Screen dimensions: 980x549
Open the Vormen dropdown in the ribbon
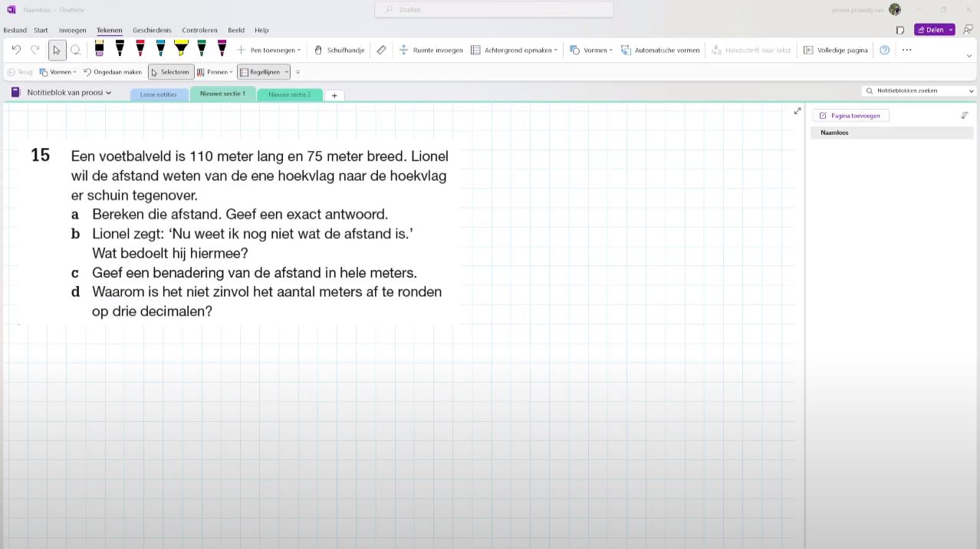pos(591,51)
